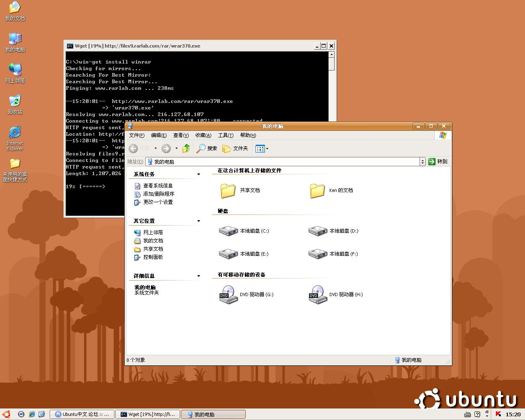Image resolution: width=525 pixels, height=420 pixels.
Task: Click the Windows flag logo in toolbar
Action: coord(443,135)
